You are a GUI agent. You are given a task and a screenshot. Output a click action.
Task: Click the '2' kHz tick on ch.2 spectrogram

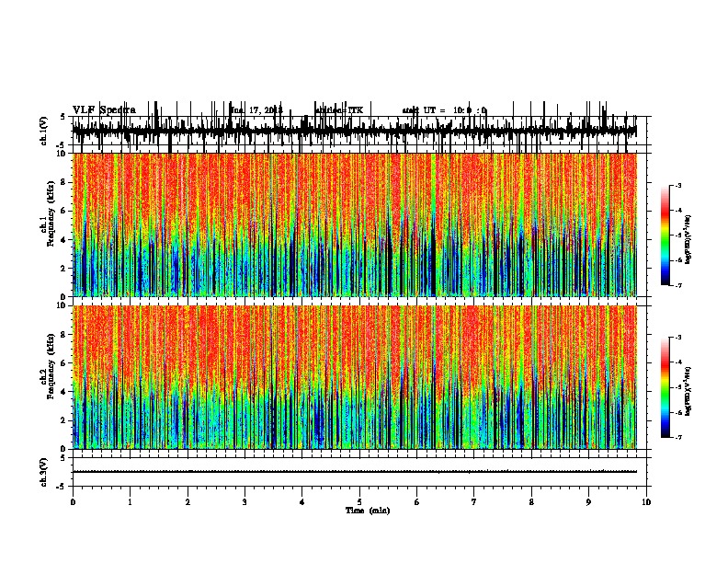pos(64,420)
